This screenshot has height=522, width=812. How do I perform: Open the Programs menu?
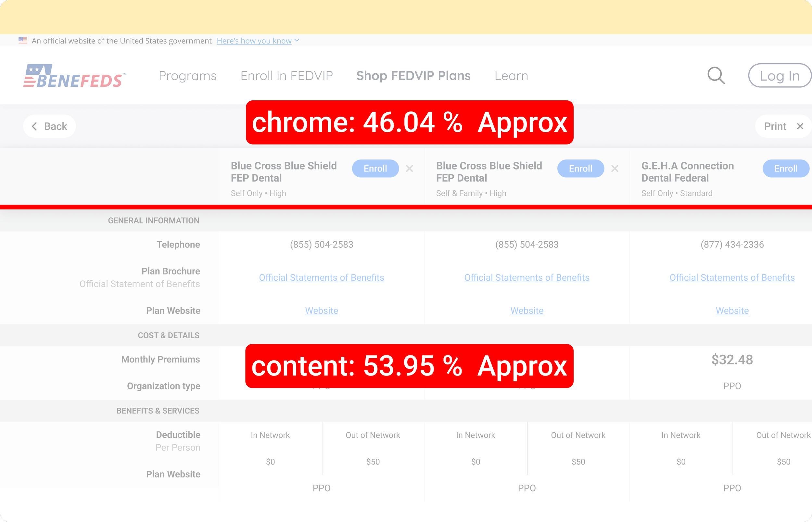click(187, 76)
